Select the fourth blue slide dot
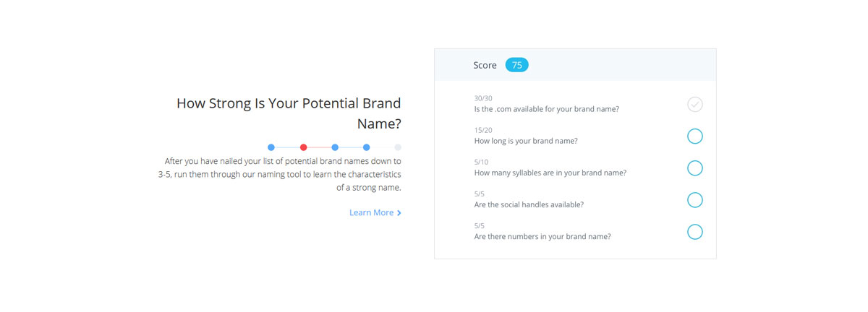The height and width of the screenshot is (312, 868). tap(367, 147)
